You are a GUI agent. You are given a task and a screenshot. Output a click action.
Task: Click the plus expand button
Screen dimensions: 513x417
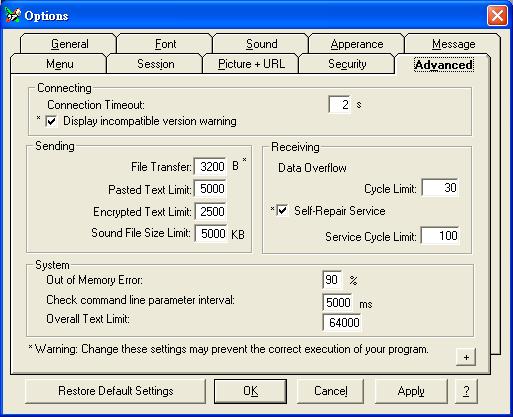click(x=466, y=357)
